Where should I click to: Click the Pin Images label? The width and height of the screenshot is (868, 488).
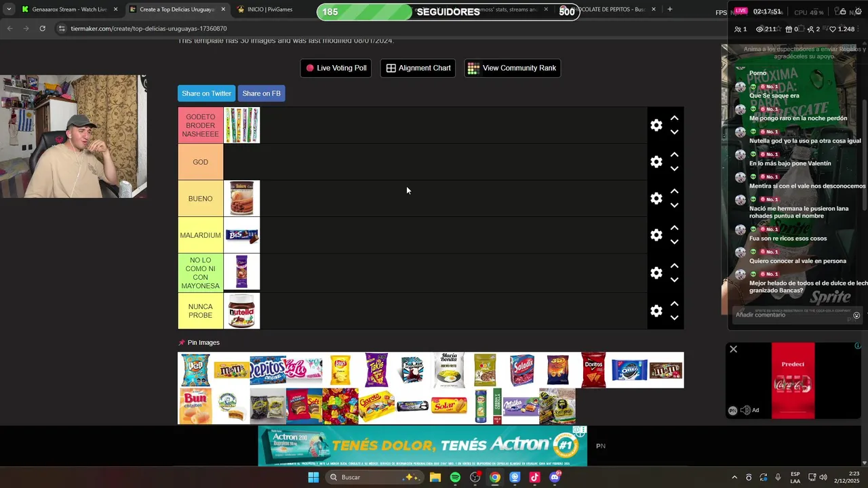(203, 342)
